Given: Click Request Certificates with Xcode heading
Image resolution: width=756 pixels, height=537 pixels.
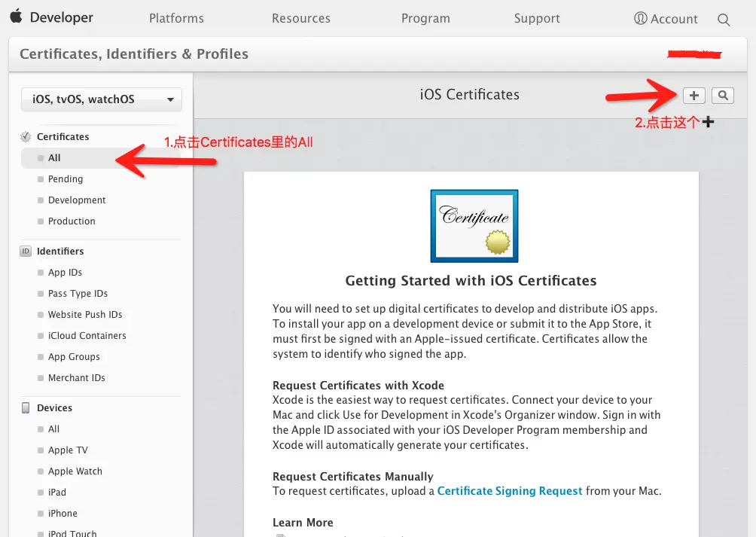Looking at the screenshot, I should pyautogui.click(x=358, y=386).
